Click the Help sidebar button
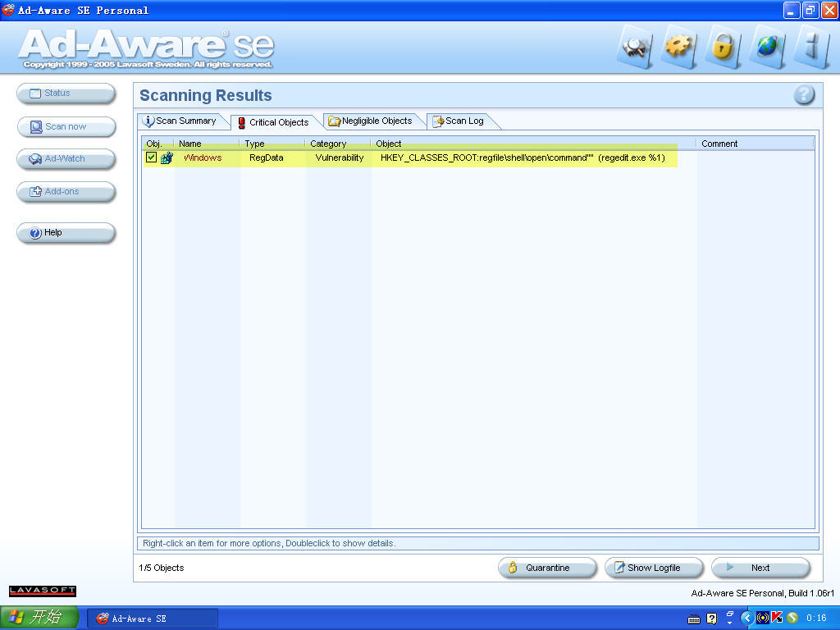The image size is (840, 630). [66, 233]
